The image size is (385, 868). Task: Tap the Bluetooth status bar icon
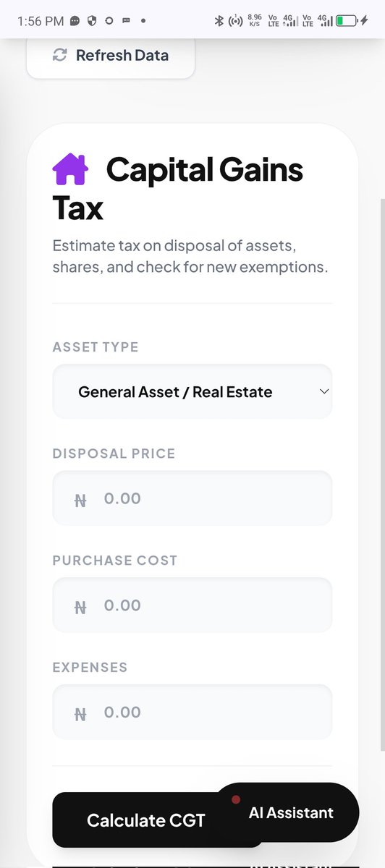[219, 20]
